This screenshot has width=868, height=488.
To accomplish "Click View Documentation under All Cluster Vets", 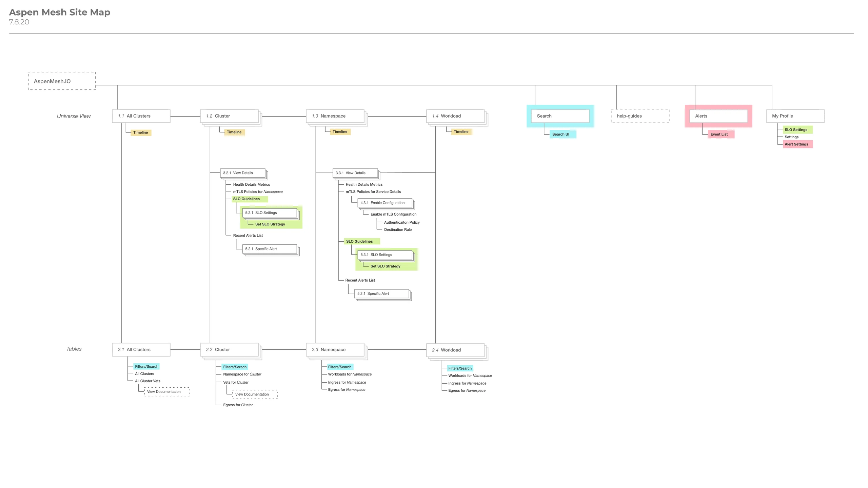I will pyautogui.click(x=166, y=392).
